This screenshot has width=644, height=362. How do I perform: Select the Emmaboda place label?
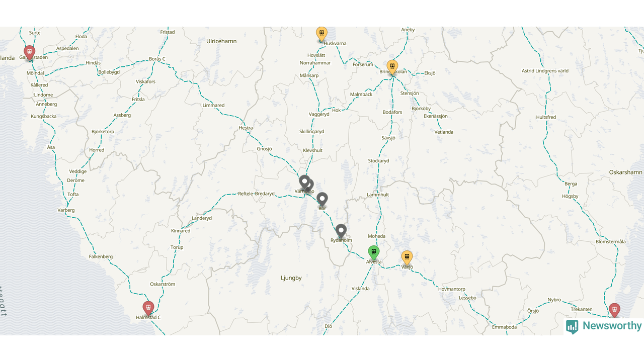coord(504,327)
